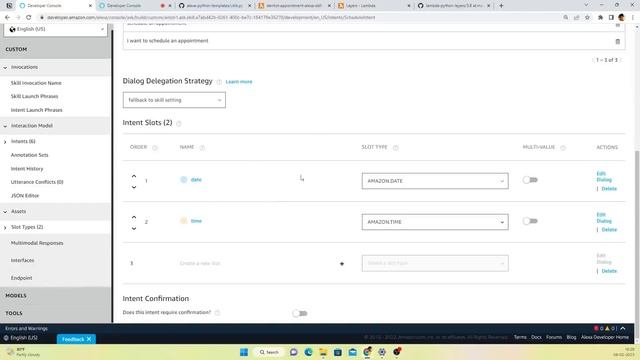Image resolution: width=640 pixels, height=360 pixels.
Task: Open browser extensions puzzle icon
Action: [x=600, y=18]
